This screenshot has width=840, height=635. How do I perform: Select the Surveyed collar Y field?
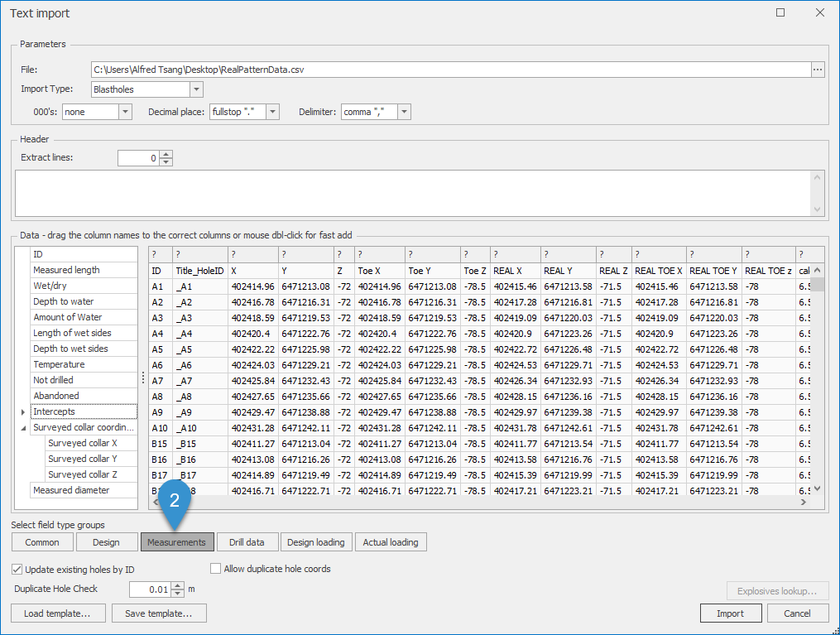[91, 459]
